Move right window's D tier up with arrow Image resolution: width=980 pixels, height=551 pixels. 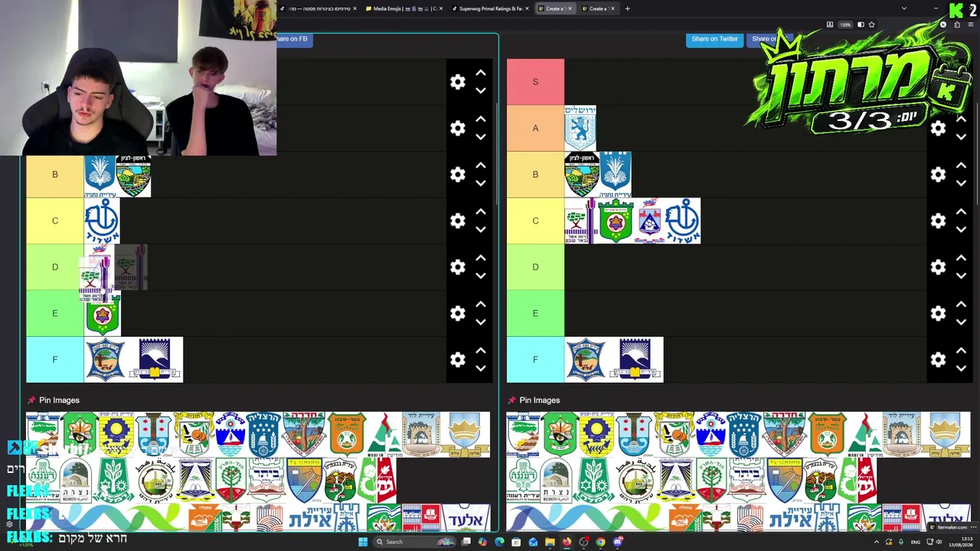961,259
